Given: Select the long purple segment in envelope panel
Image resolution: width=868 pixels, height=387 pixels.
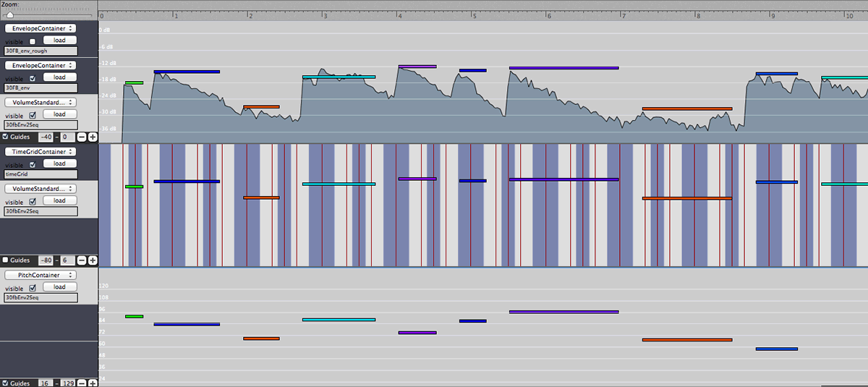Looking at the screenshot, I should [564, 68].
